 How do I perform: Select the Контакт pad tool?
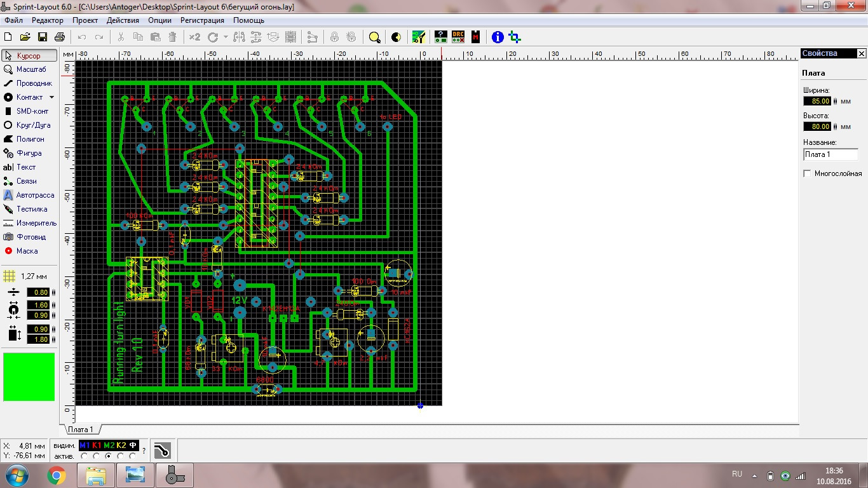(x=24, y=97)
